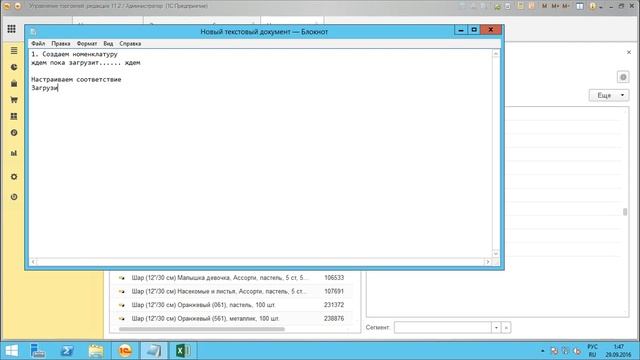This screenshot has width=640, height=360.
Task: Click Notepad vertical scrollbar down arrow
Action: [496, 253]
